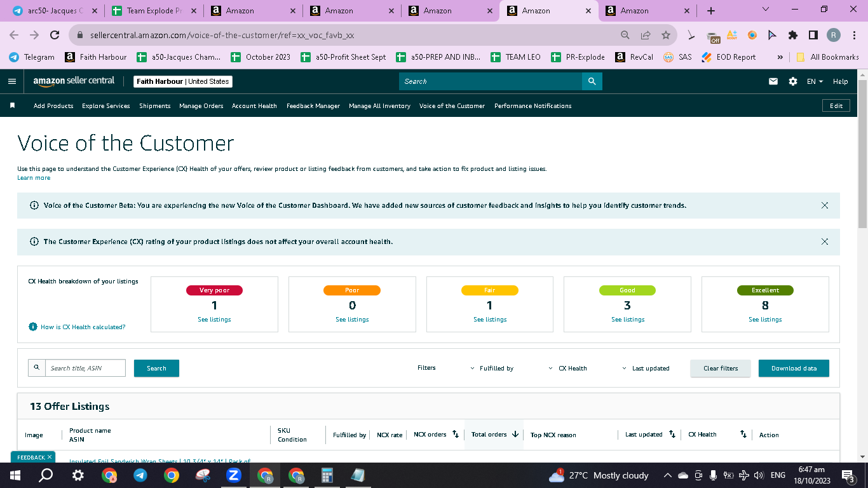The width and height of the screenshot is (868, 488).
Task: Open the Seller Central hamburger menu
Action: pos(11,81)
